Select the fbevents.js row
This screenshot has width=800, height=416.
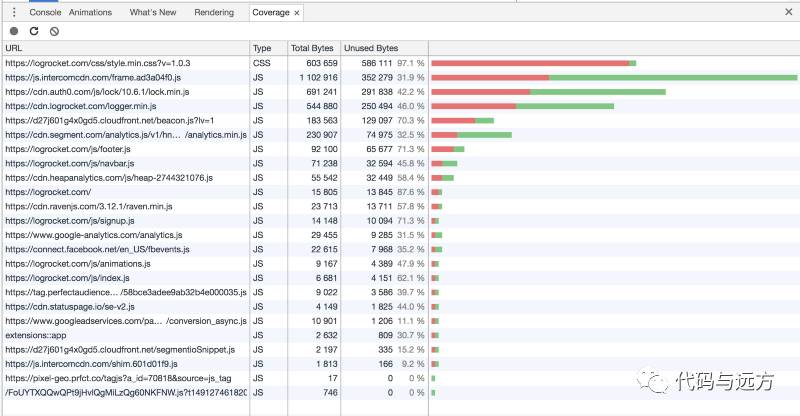401,249
